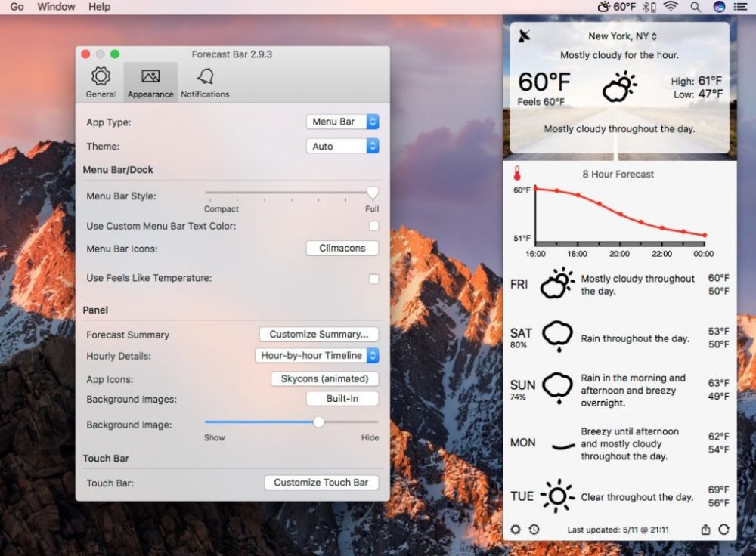Click the Built-In background images button
Image resolution: width=756 pixels, height=556 pixels.
342,399
